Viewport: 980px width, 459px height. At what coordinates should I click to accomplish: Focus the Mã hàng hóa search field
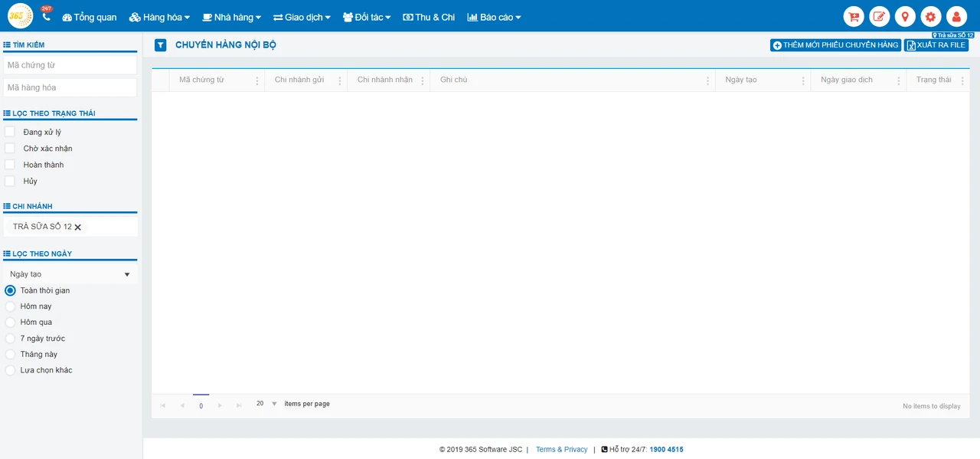pos(70,87)
